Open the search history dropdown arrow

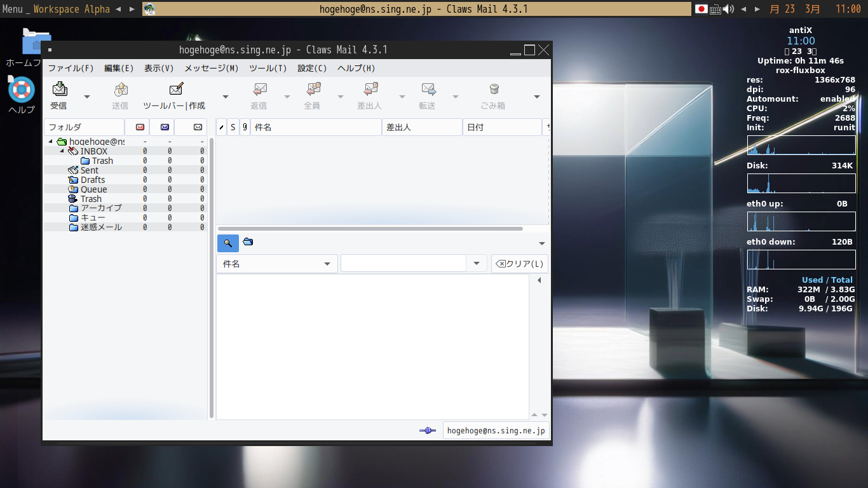tap(476, 264)
